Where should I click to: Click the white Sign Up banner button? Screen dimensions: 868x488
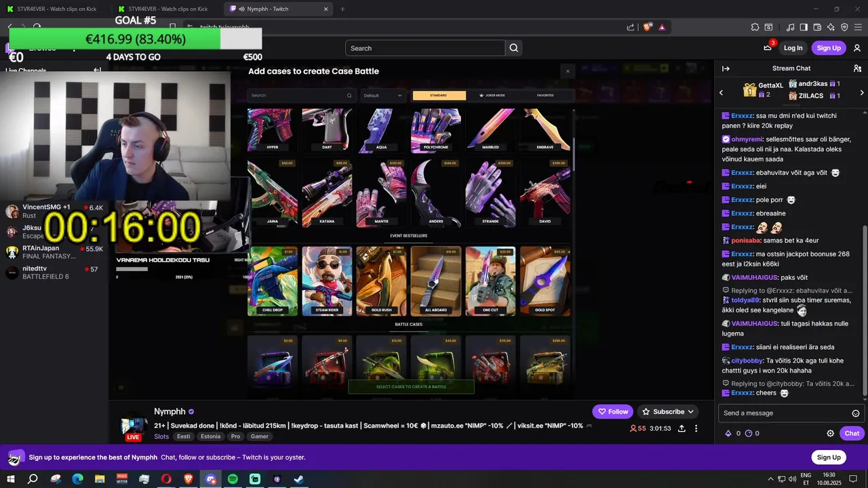click(828, 457)
